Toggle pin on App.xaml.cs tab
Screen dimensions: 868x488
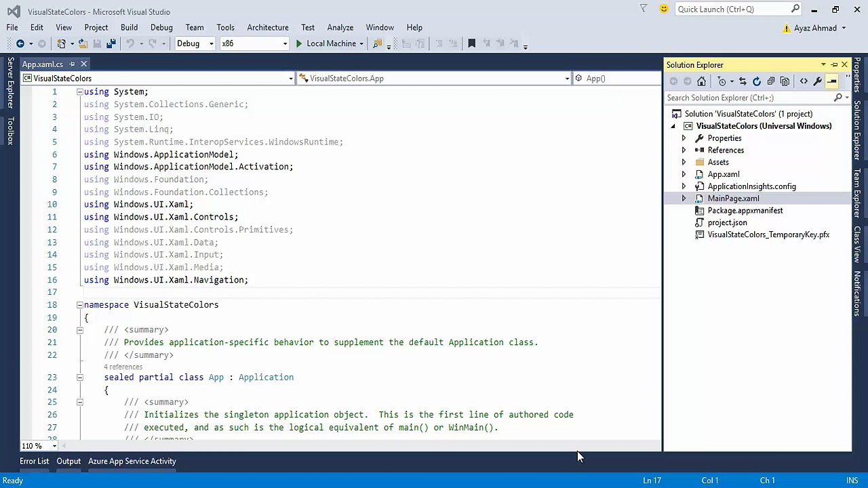(72, 64)
